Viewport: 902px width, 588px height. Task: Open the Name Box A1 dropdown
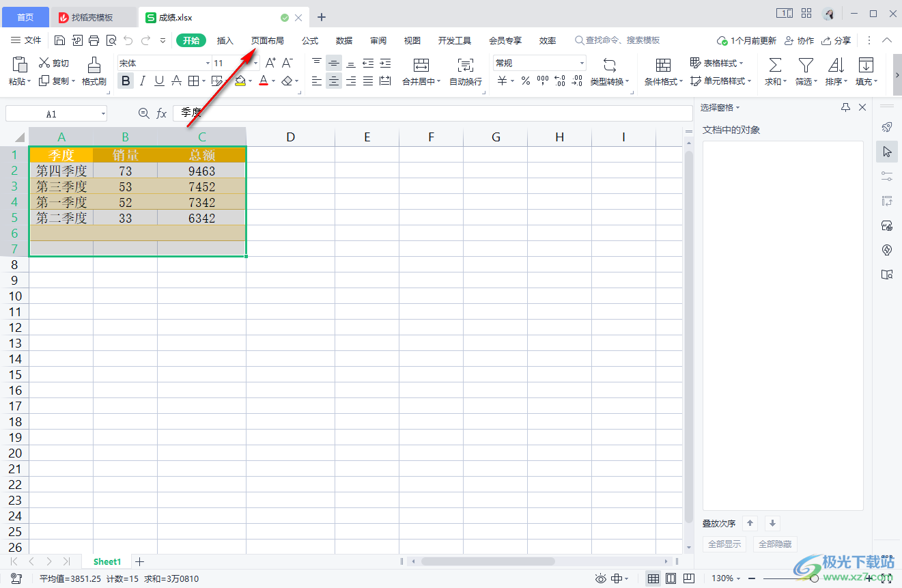click(x=103, y=114)
